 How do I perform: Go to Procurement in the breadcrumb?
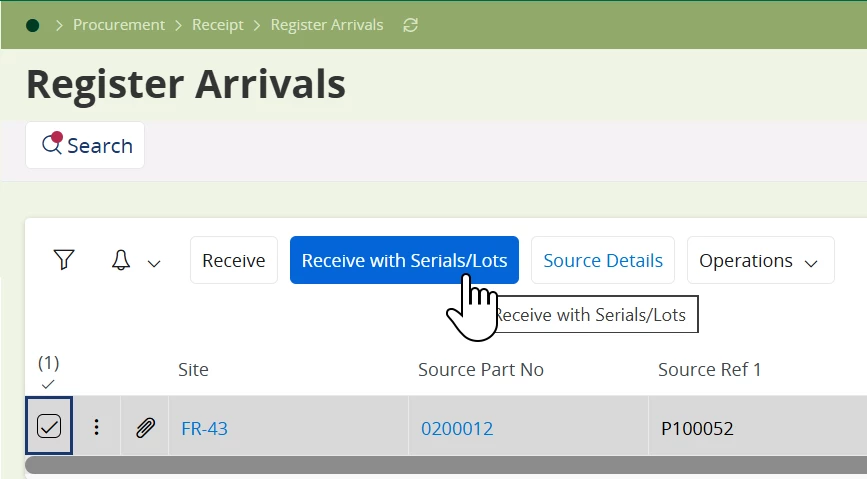pos(119,25)
